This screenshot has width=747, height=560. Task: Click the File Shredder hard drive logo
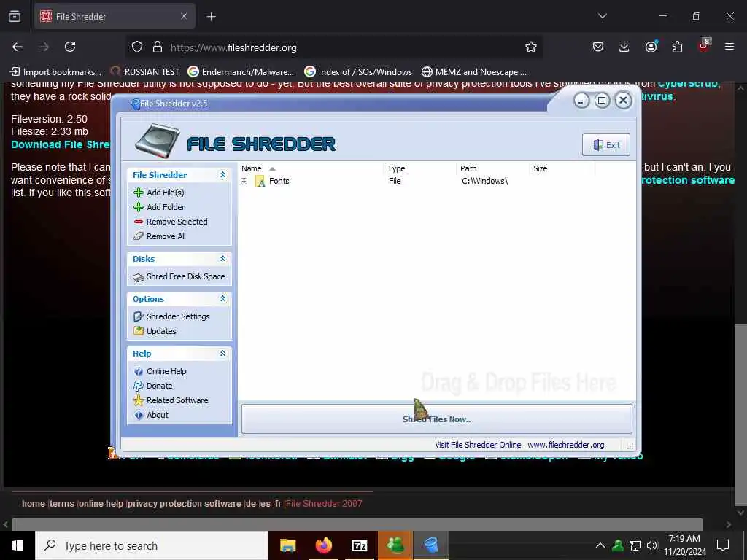click(158, 141)
